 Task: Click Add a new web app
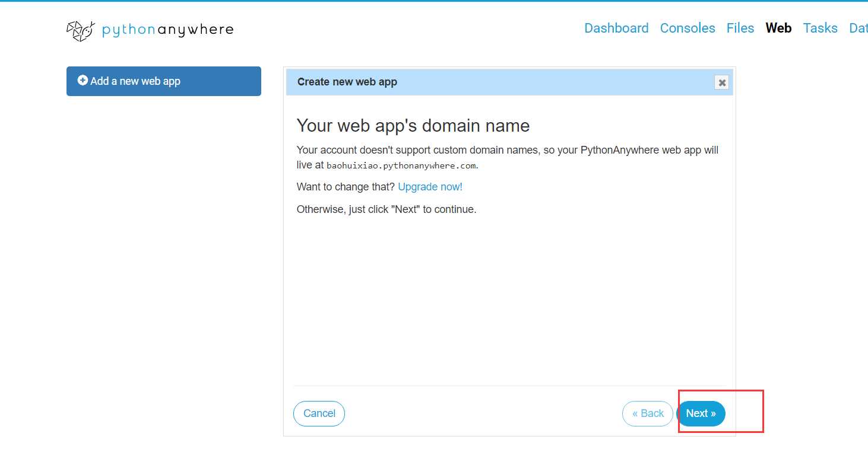pyautogui.click(x=164, y=81)
